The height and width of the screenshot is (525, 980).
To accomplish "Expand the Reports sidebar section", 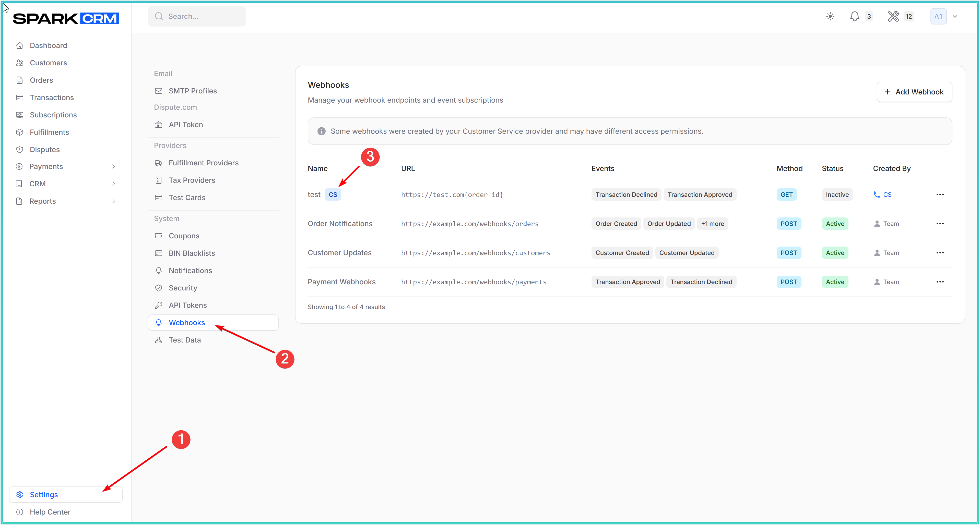I will coord(113,201).
